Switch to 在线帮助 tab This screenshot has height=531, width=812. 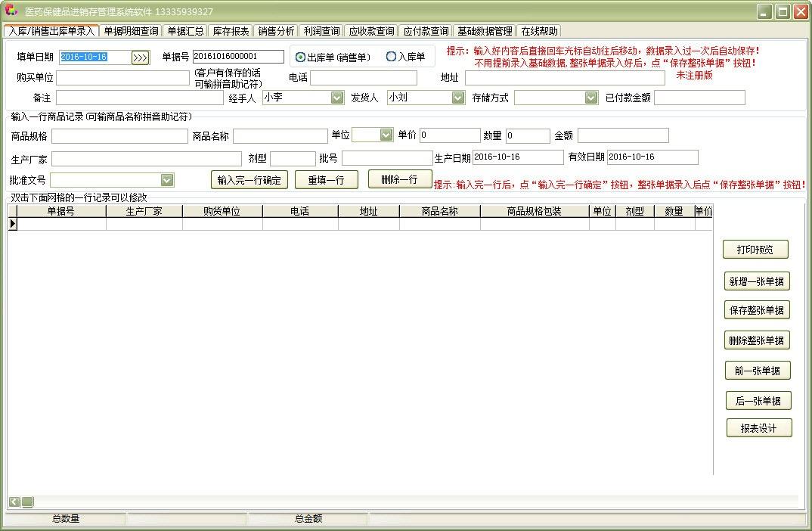pyautogui.click(x=539, y=31)
